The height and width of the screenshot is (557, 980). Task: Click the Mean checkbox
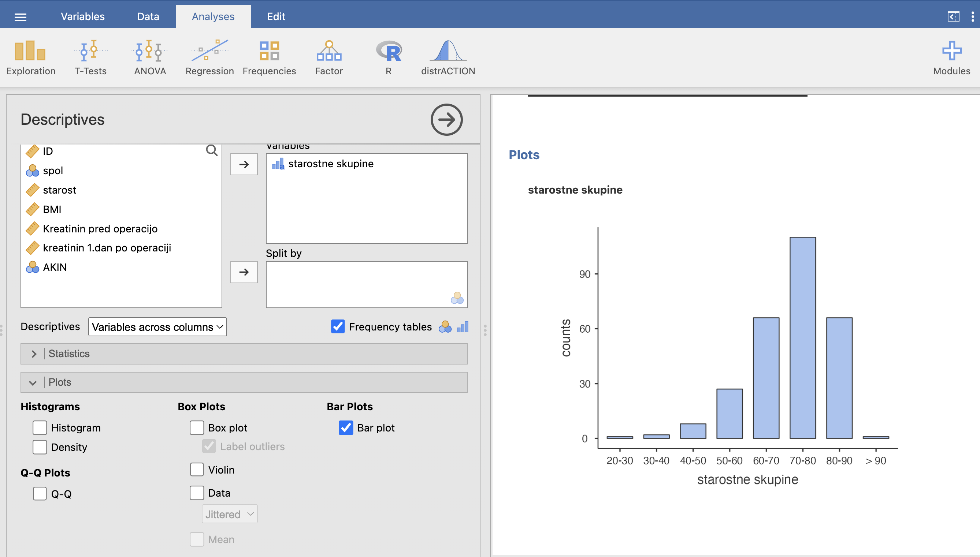pos(197,539)
